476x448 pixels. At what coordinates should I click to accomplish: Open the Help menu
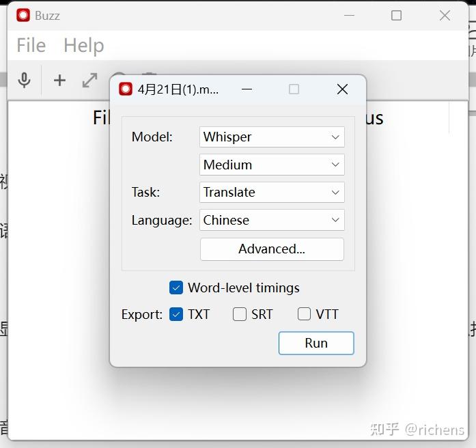(x=84, y=45)
